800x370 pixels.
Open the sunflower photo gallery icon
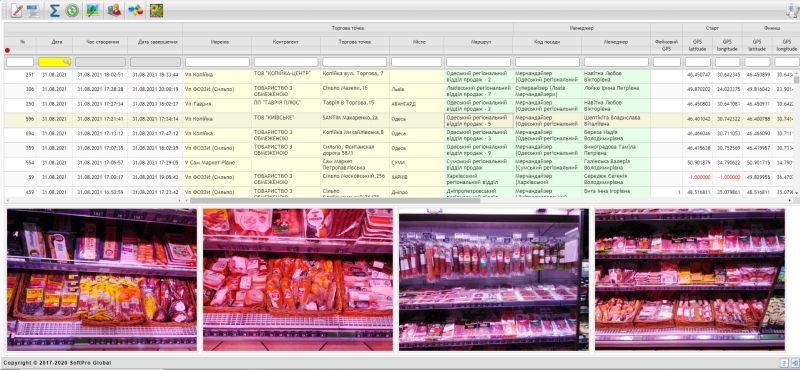pos(156,10)
